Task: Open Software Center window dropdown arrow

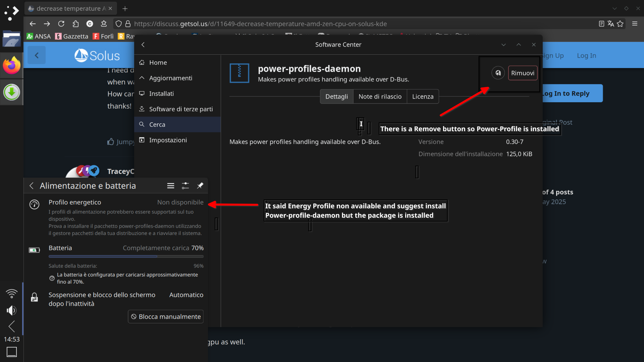Action: pos(503,45)
